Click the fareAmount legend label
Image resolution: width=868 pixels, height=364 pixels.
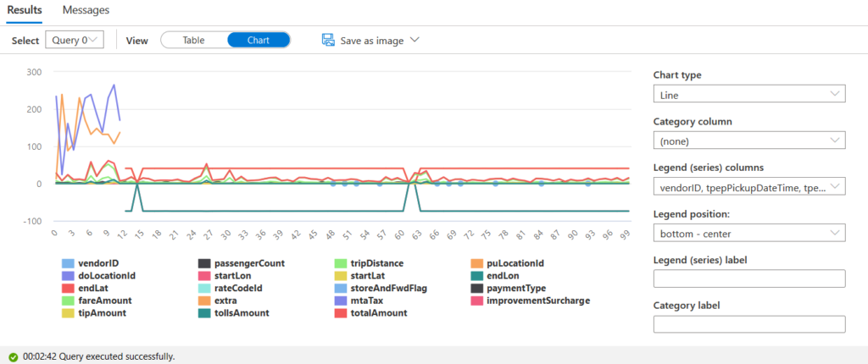click(x=106, y=301)
